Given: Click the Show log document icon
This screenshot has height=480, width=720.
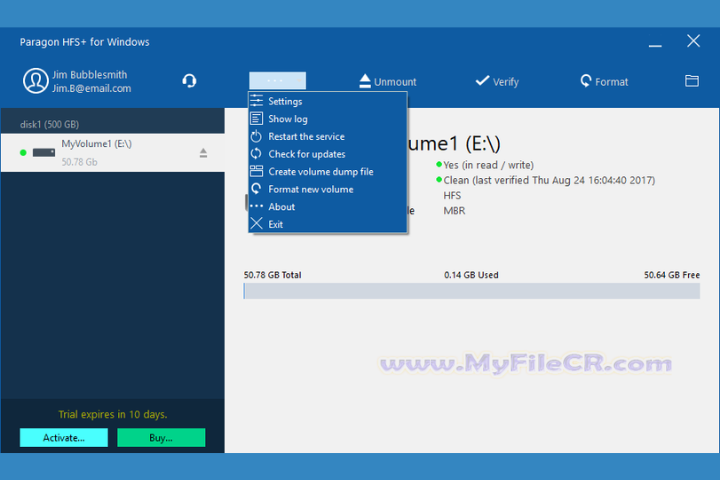Looking at the screenshot, I should click(257, 119).
